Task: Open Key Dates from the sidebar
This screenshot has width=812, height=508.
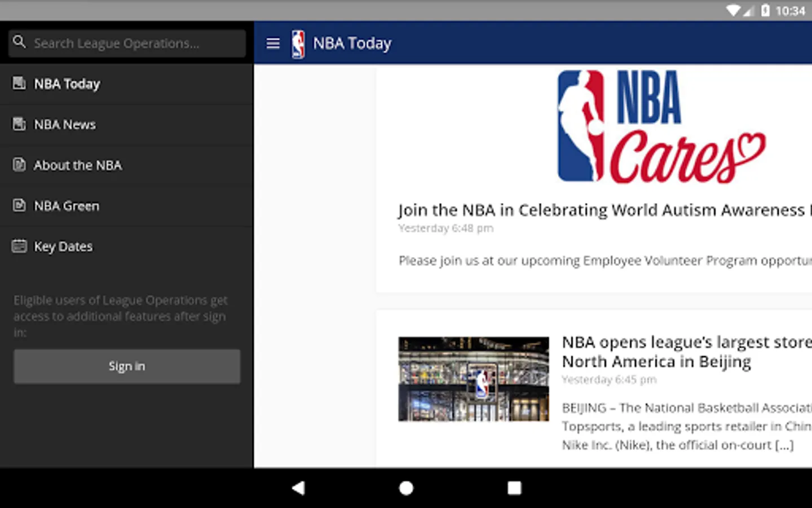Action: pyautogui.click(x=127, y=247)
